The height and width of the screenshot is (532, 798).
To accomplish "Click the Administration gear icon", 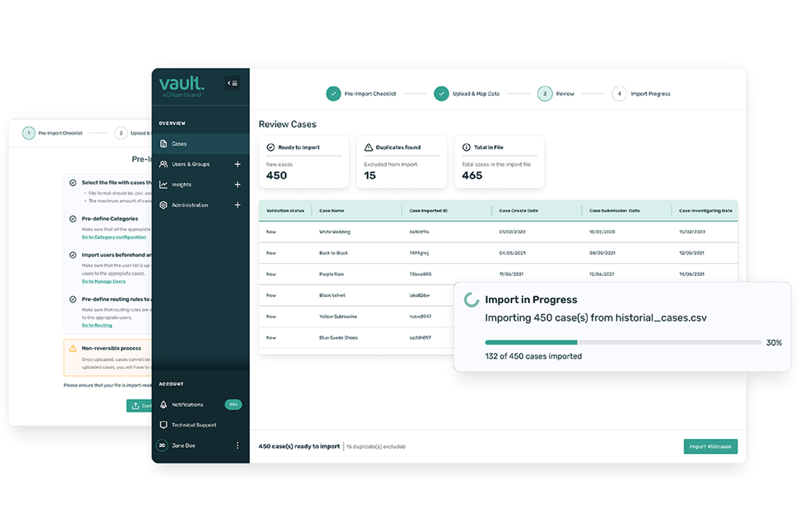I will tap(164, 205).
